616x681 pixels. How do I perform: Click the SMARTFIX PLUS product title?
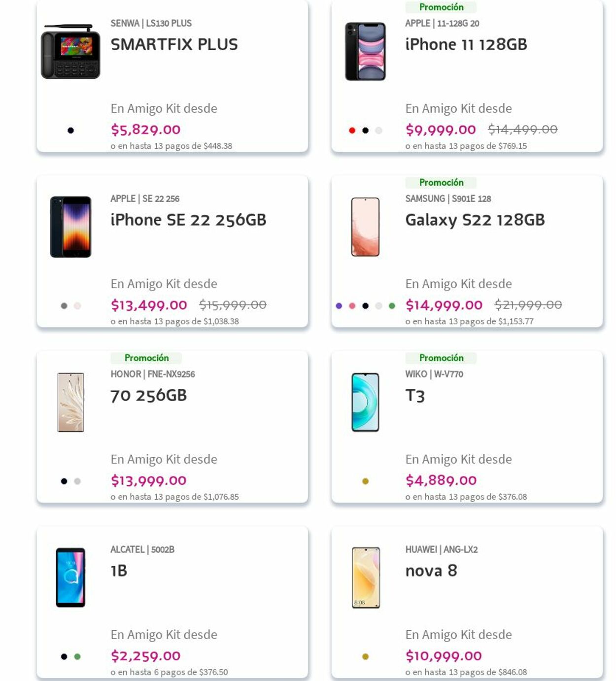[x=174, y=44]
